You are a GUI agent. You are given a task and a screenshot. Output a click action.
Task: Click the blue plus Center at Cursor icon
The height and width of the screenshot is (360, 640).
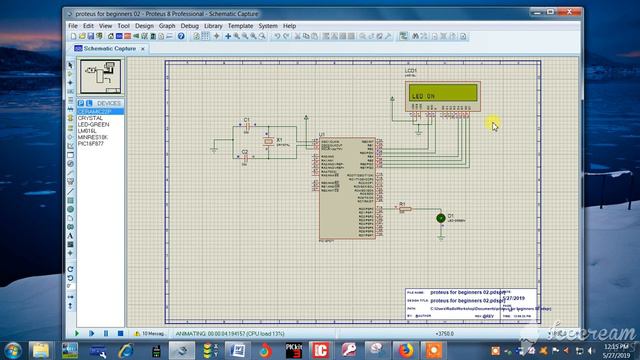point(228,36)
